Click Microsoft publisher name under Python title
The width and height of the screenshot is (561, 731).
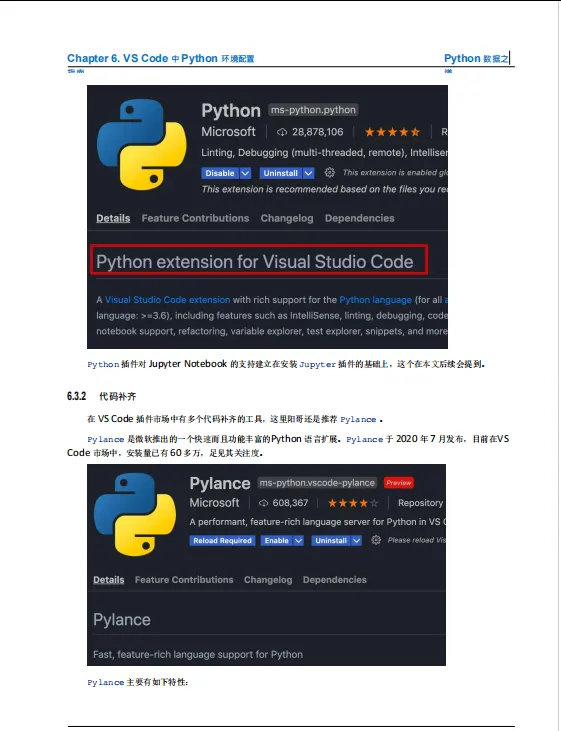[x=229, y=132]
